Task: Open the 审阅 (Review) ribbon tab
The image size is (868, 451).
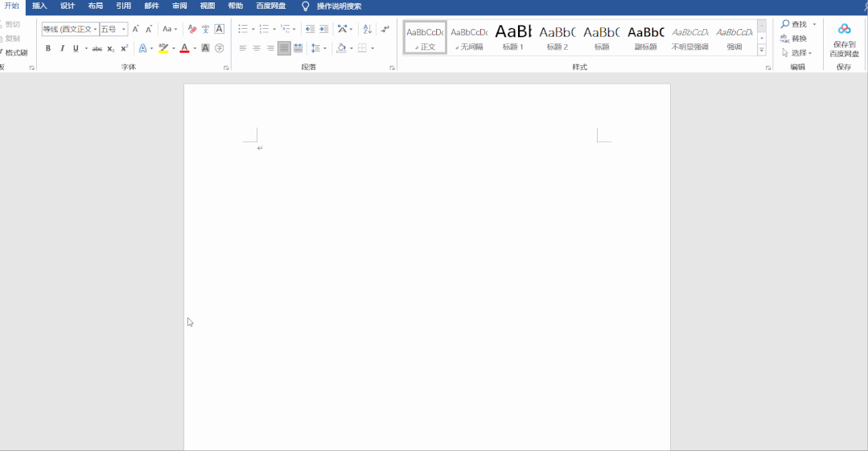Action: click(x=179, y=6)
